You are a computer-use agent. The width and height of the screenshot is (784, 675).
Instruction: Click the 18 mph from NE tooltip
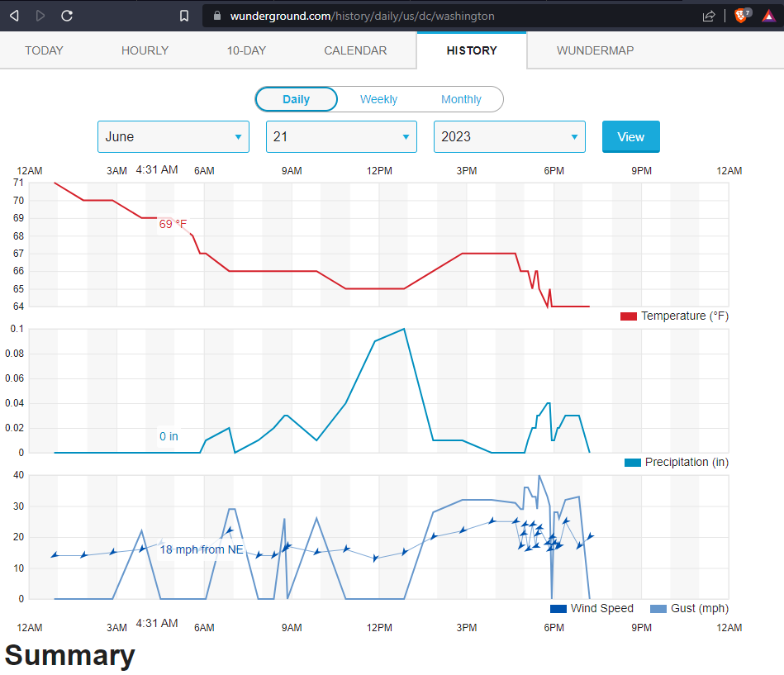click(x=202, y=549)
